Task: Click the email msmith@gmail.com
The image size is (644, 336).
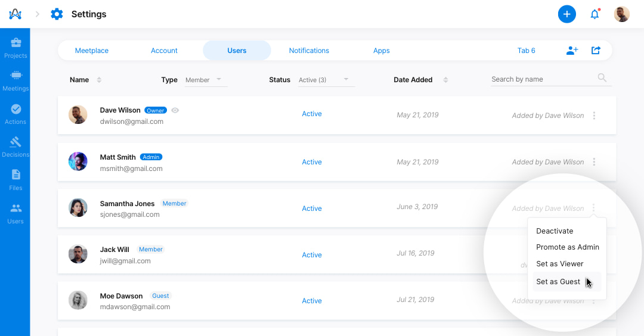Action: [x=131, y=169]
